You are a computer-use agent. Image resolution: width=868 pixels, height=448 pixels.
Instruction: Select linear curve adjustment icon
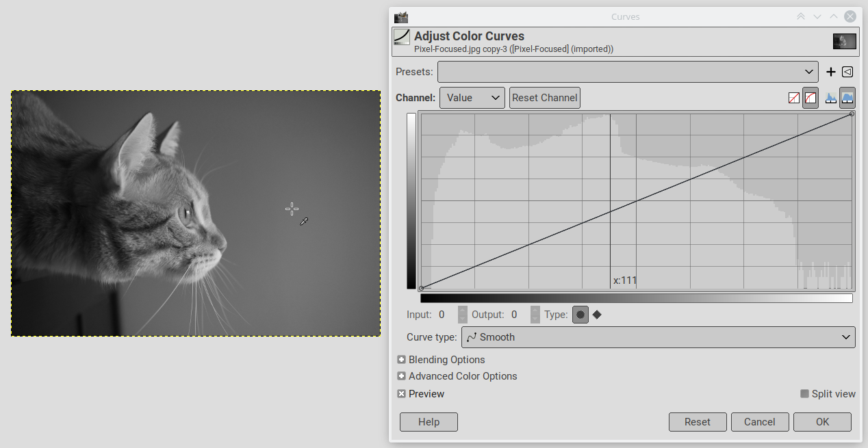(794, 98)
